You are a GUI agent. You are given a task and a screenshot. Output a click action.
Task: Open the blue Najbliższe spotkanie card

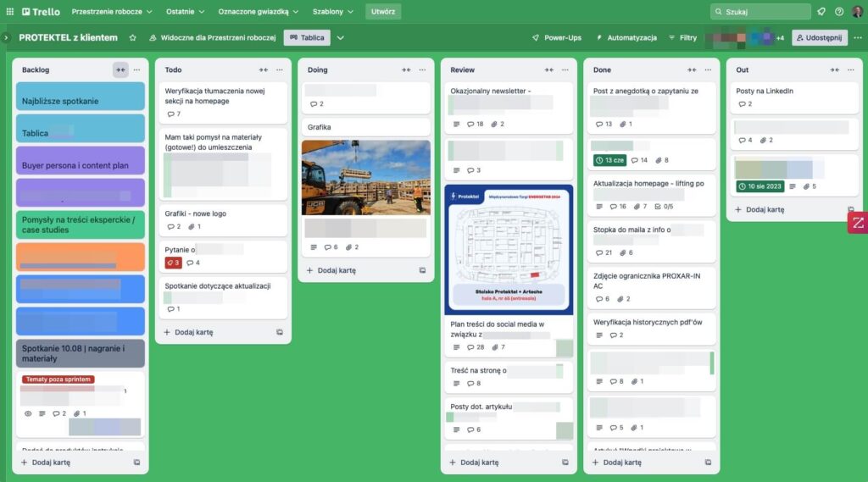click(x=81, y=97)
